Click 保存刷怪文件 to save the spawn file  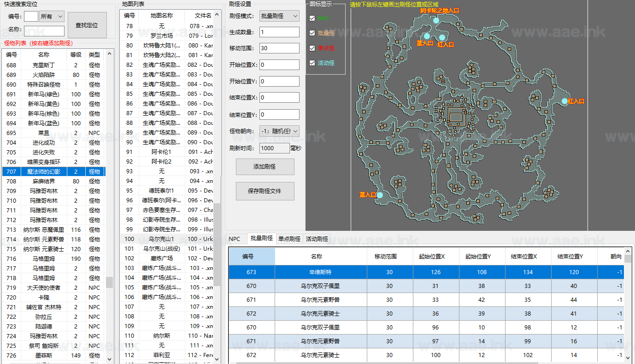(265, 191)
